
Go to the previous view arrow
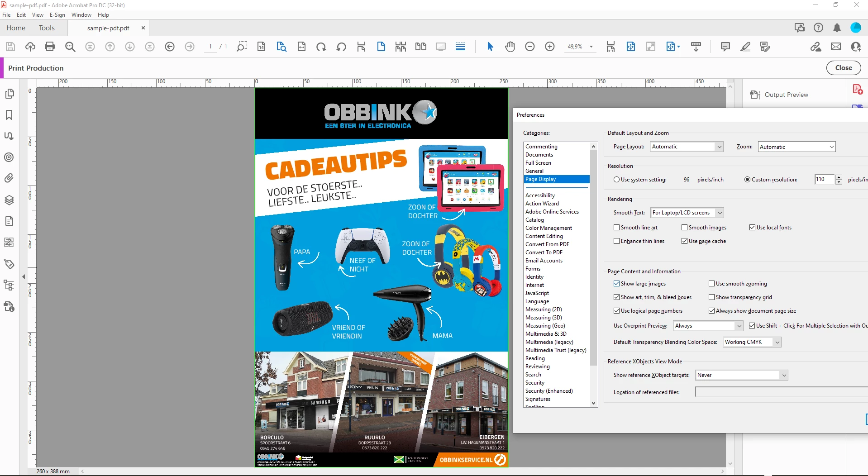170,47
